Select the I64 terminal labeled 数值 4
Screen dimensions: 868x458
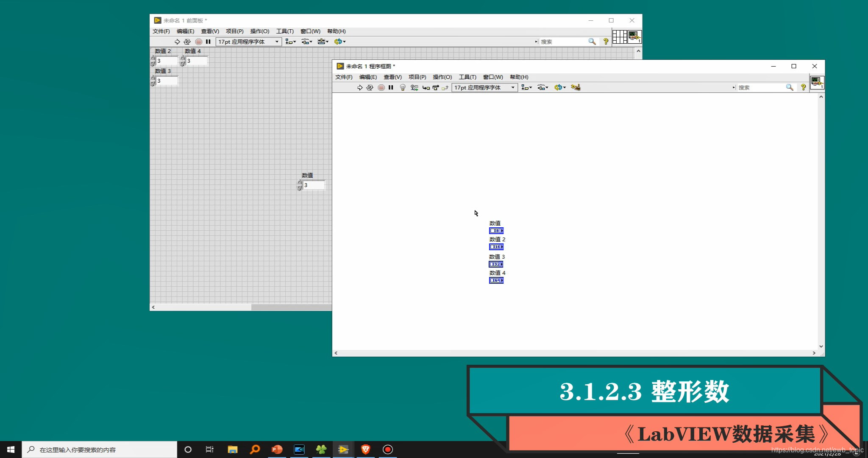click(496, 280)
